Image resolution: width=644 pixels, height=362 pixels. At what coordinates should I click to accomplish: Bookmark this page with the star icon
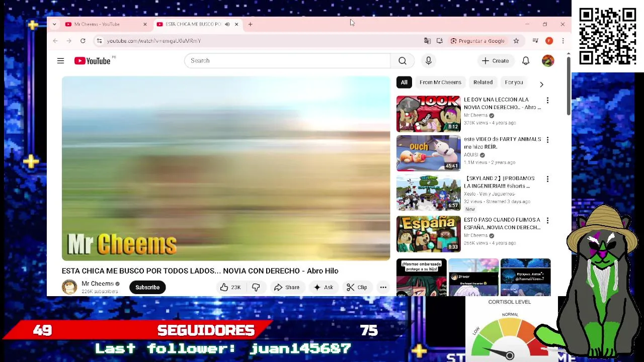[516, 41]
